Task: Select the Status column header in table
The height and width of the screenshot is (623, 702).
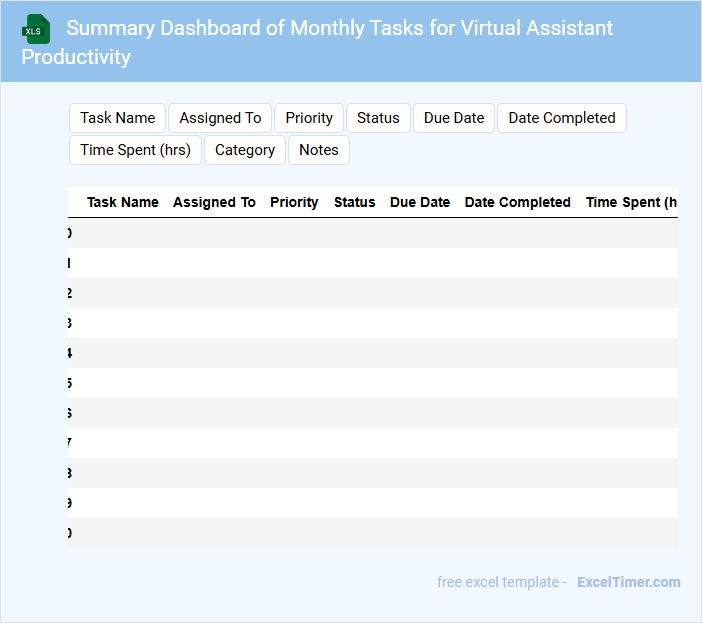Action: point(355,202)
